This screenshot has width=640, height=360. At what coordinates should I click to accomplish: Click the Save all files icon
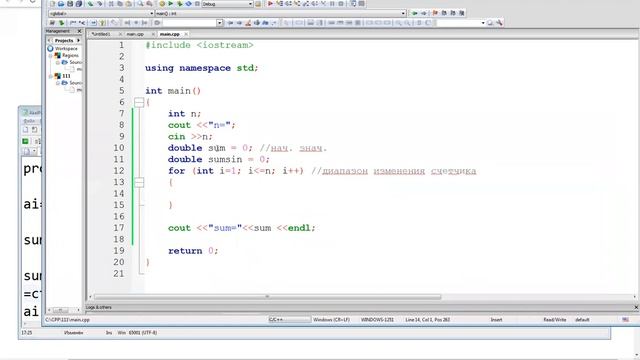coord(79,4)
